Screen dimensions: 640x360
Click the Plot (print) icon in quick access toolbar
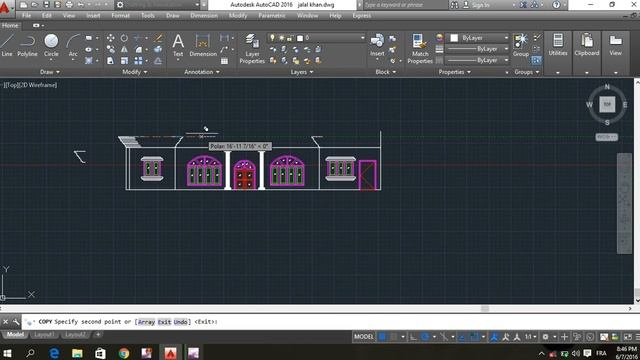point(69,5)
